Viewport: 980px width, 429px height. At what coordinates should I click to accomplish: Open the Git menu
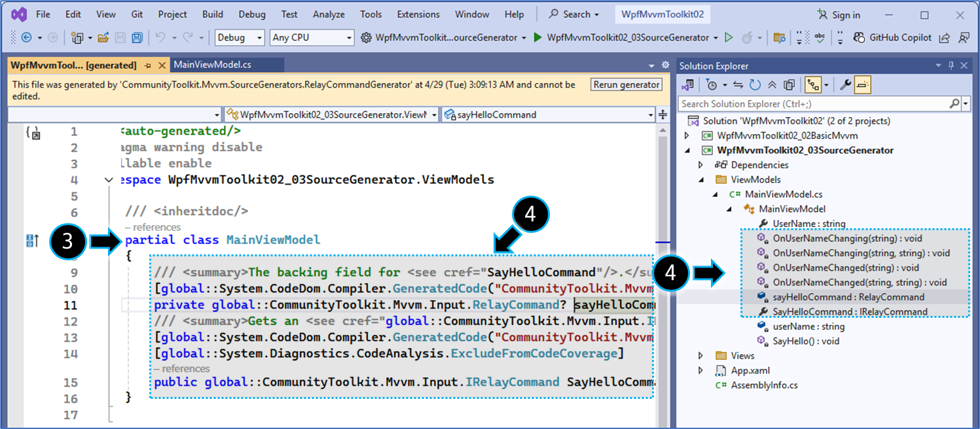(137, 14)
